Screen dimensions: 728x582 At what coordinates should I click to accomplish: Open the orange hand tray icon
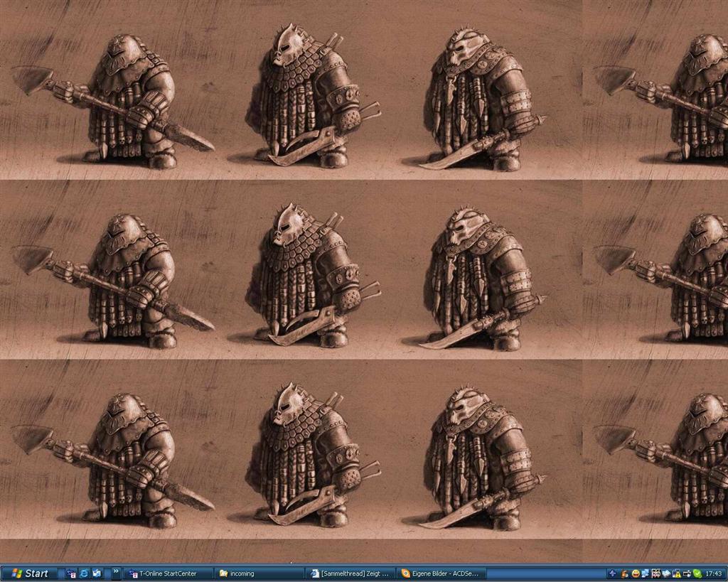coord(624,573)
